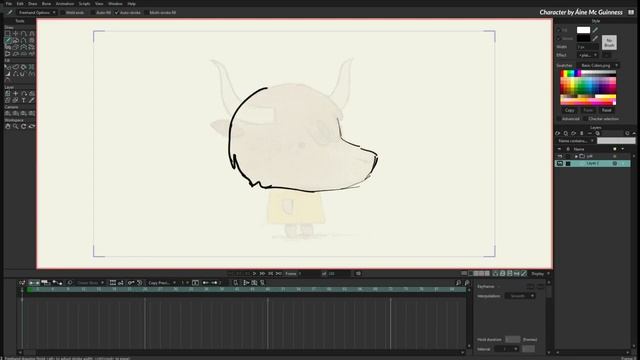
Task: Open the Copy Previous dropdown in timeline
Action: 162,282
